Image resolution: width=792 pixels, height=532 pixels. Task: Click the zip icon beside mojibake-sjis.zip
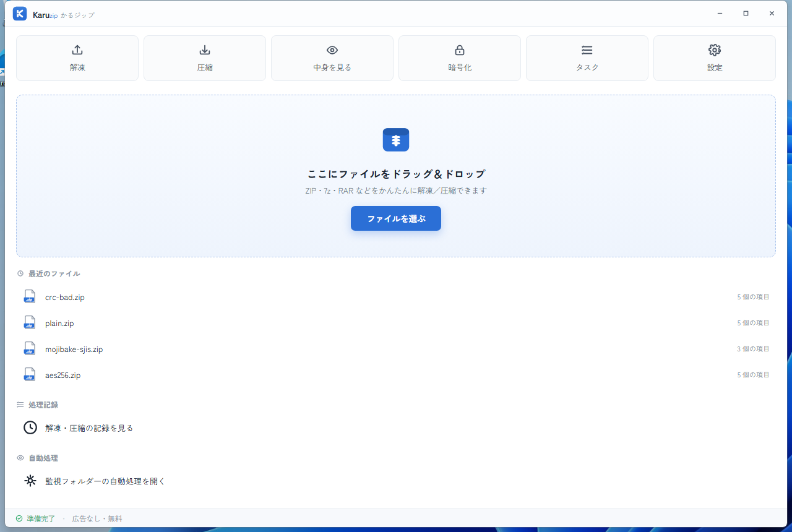tap(30, 349)
